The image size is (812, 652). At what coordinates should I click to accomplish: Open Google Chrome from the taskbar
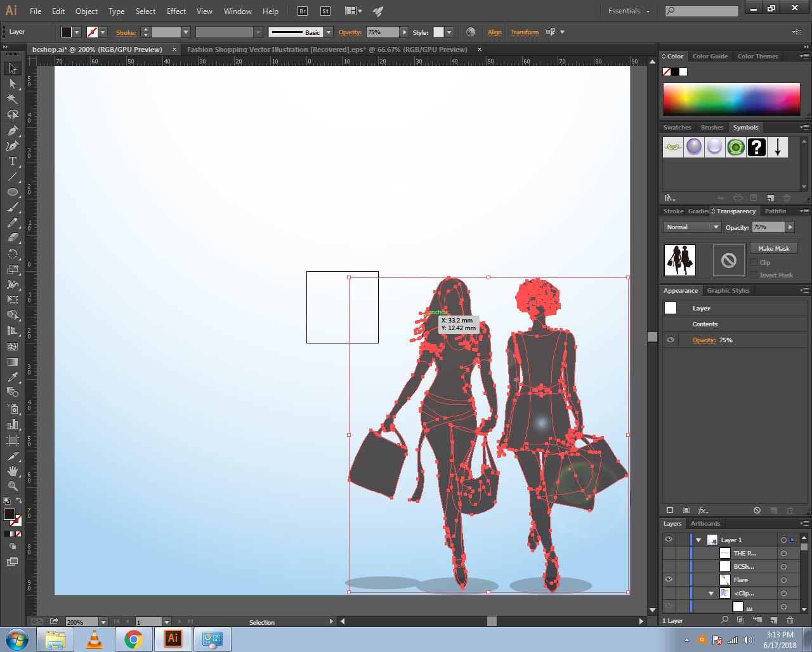coord(133,639)
